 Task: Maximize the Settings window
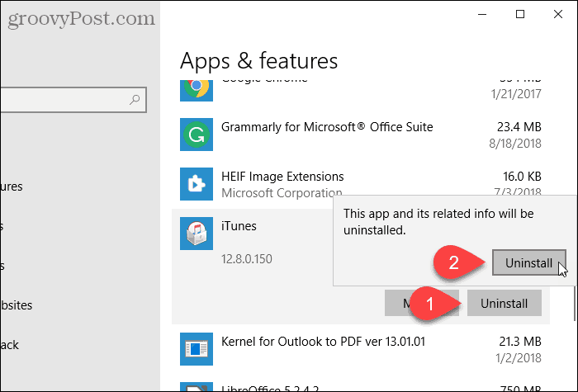pos(519,14)
